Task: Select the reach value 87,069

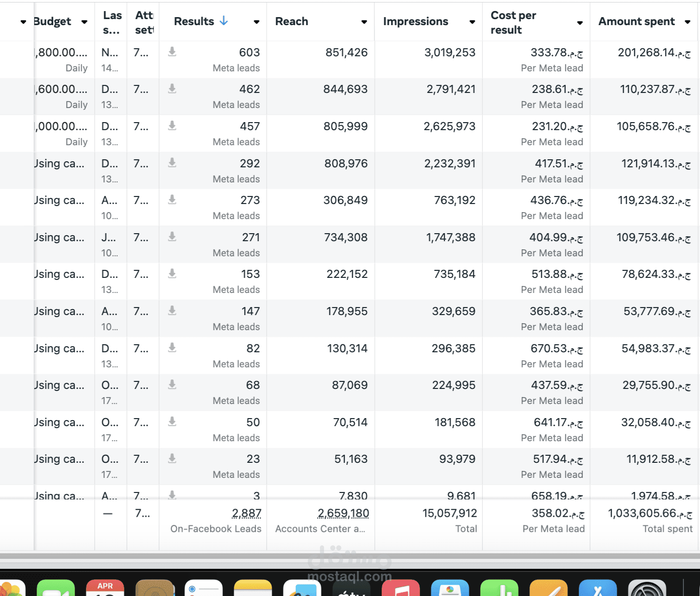Action: click(x=350, y=385)
